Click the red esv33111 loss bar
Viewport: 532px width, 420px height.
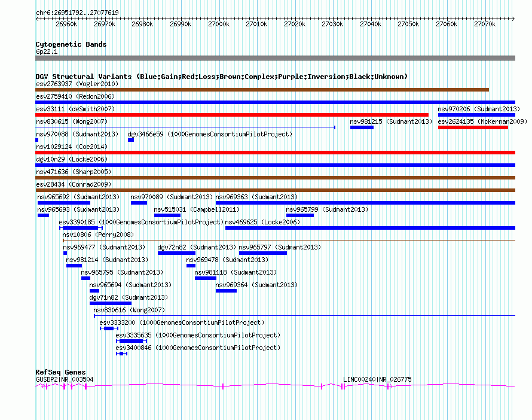pyautogui.click(x=232, y=115)
